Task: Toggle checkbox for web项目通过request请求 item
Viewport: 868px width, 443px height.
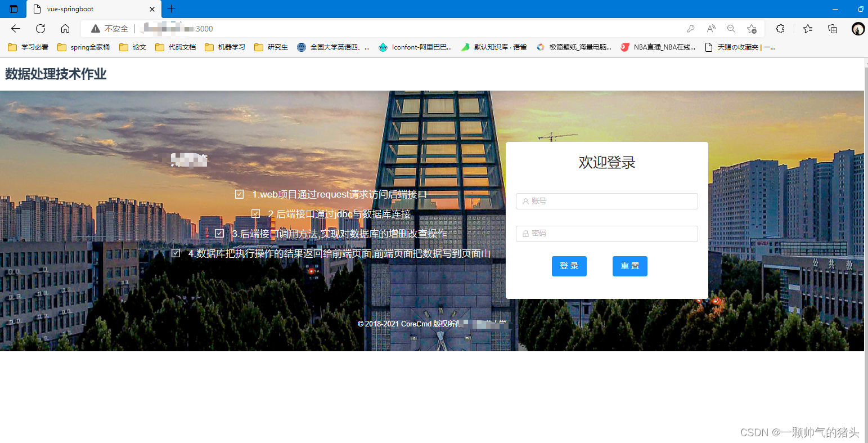Action: tap(239, 194)
